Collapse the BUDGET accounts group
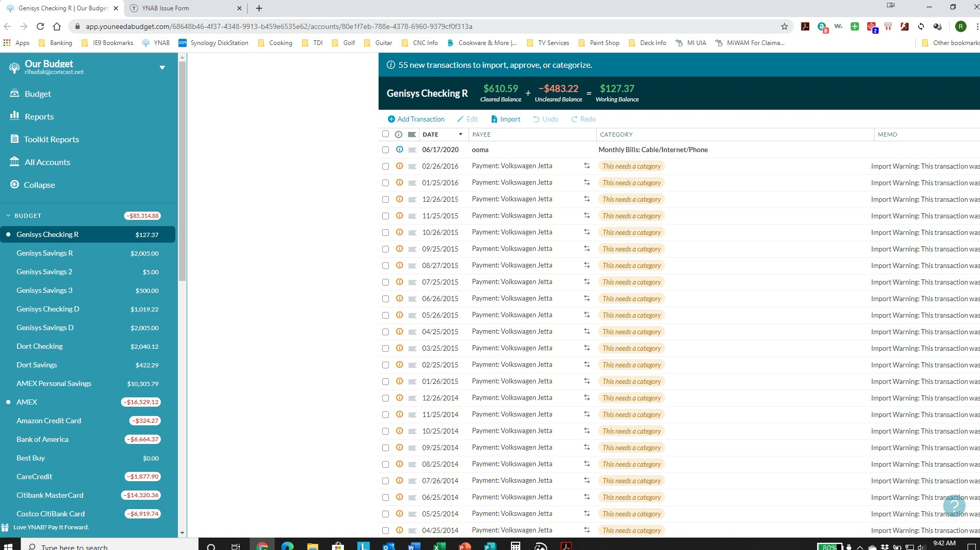 coord(8,216)
